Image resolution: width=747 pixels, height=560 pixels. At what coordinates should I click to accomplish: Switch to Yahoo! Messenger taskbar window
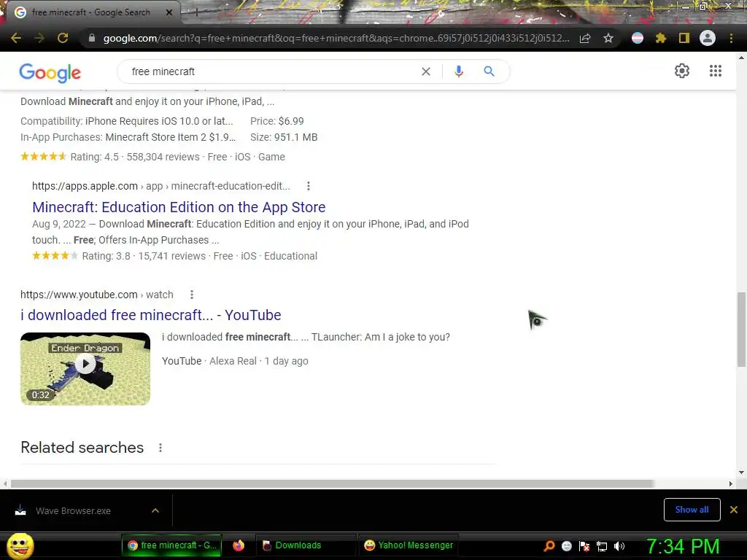(x=409, y=545)
